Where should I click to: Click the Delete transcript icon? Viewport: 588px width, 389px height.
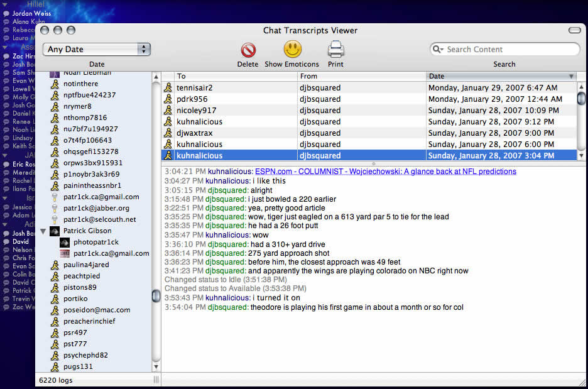[x=248, y=50]
